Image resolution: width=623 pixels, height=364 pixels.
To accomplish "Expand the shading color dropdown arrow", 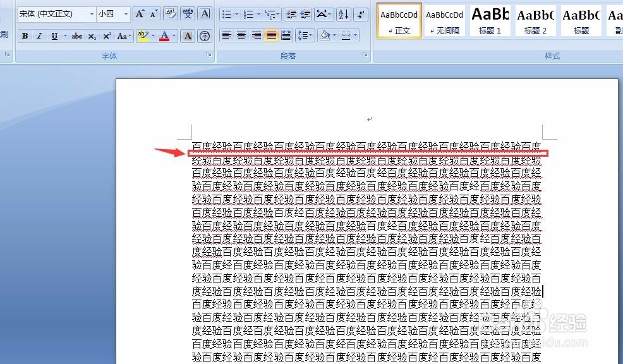I will (x=335, y=36).
